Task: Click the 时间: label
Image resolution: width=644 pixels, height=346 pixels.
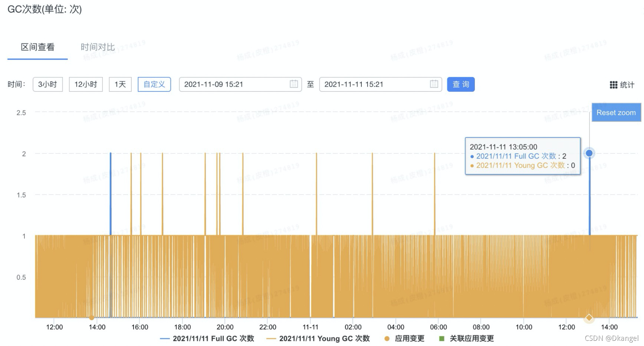Action: (16, 84)
